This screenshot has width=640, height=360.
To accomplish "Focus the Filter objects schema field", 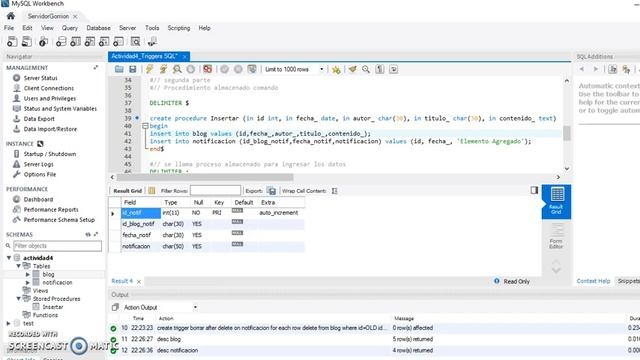I will click(x=58, y=246).
